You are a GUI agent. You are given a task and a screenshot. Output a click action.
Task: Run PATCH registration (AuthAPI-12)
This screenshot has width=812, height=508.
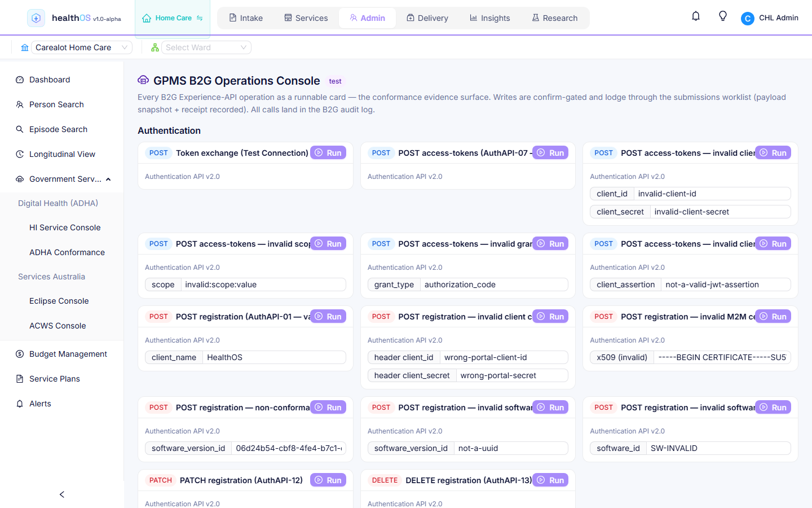click(x=328, y=480)
